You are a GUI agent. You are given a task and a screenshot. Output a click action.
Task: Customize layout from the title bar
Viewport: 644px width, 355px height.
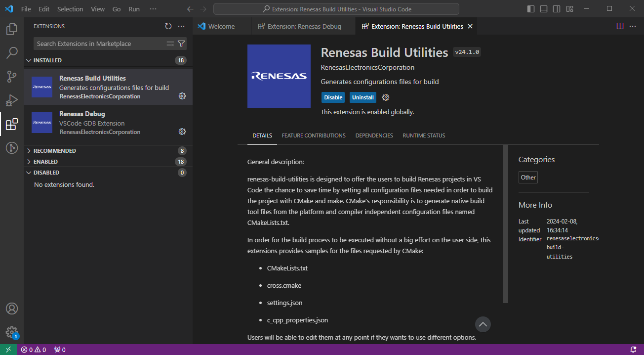(570, 9)
